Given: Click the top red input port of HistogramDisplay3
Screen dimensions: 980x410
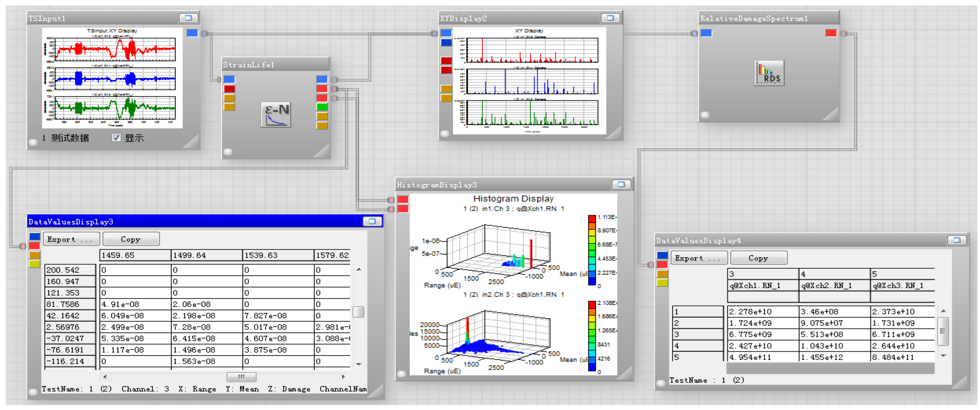Looking at the screenshot, I should [x=402, y=200].
